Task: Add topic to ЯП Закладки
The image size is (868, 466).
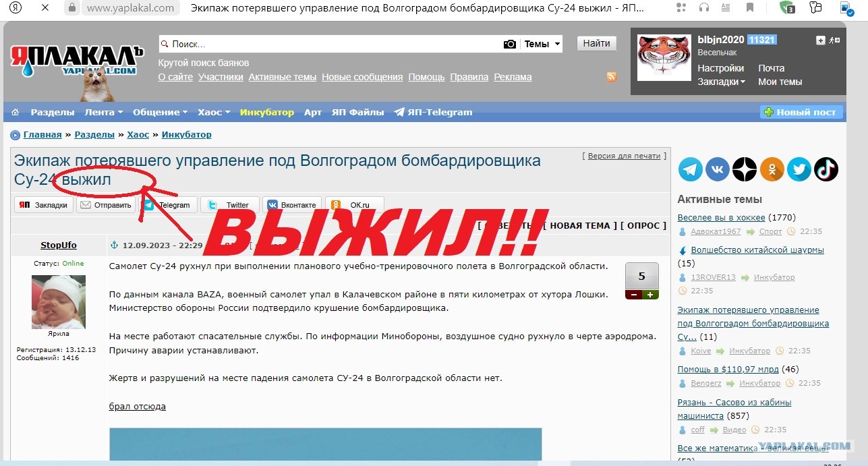Action: [x=44, y=205]
